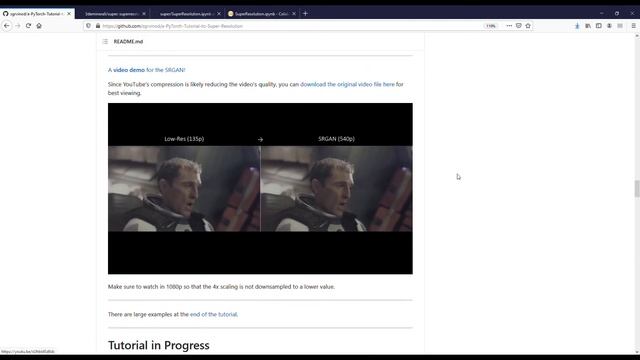Toggle the browser sidebar panel icon
Image resolution: width=640 pixels, height=360 pixels.
pos(598,26)
